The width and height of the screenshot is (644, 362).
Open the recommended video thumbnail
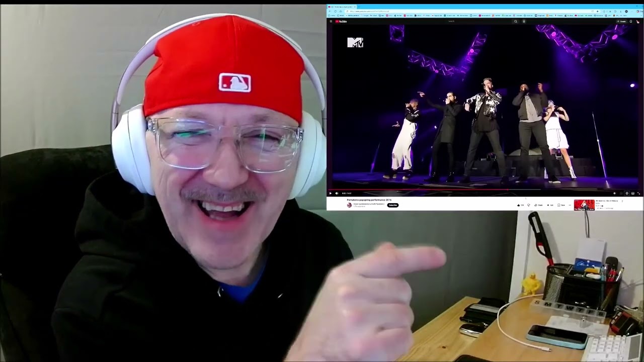click(x=584, y=205)
